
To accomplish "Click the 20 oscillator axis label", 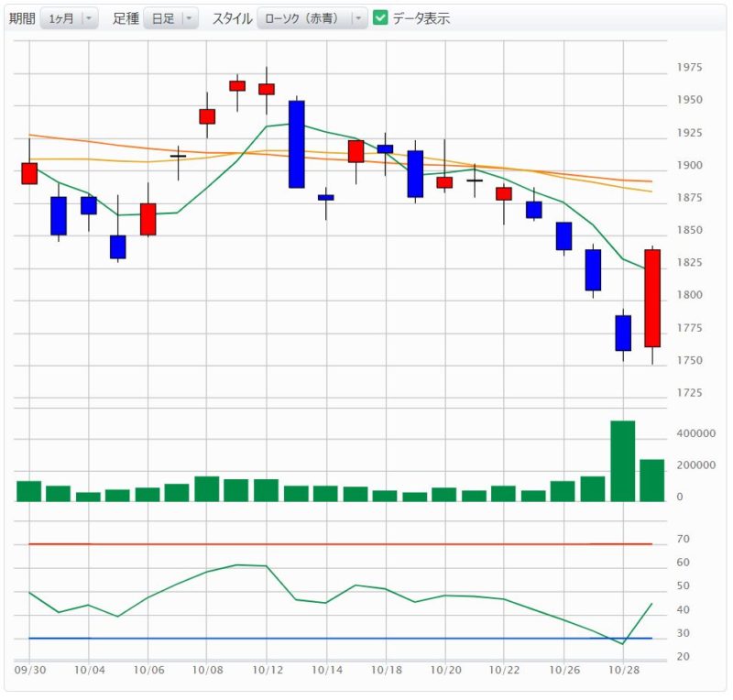I will (683, 657).
